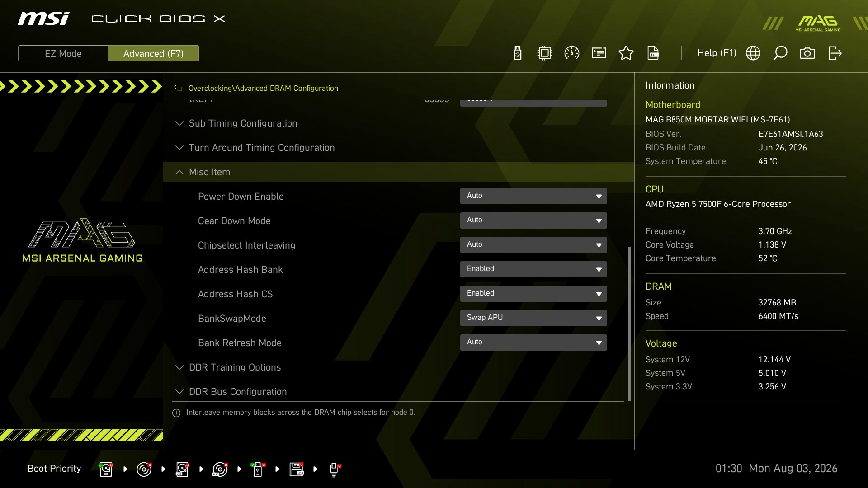
Task: Click the DRAM heading in Information panel
Action: 659,286
